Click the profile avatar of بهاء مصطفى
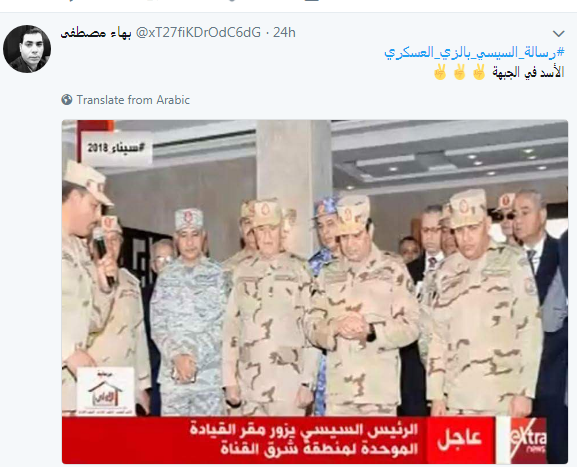The width and height of the screenshot is (577, 467). tap(27, 49)
